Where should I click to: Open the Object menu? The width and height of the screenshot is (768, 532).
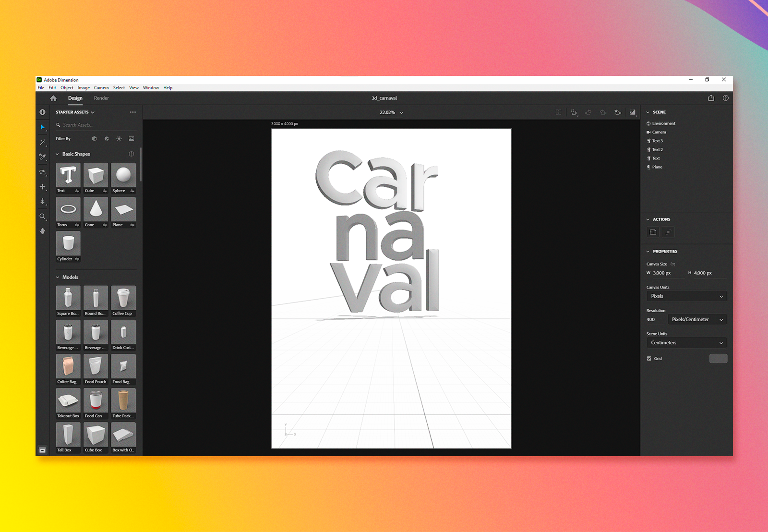67,88
